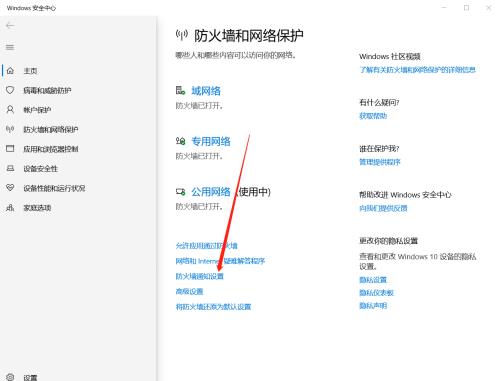
Task: Select the firewall antenna icon in sidebar
Action: (10, 129)
